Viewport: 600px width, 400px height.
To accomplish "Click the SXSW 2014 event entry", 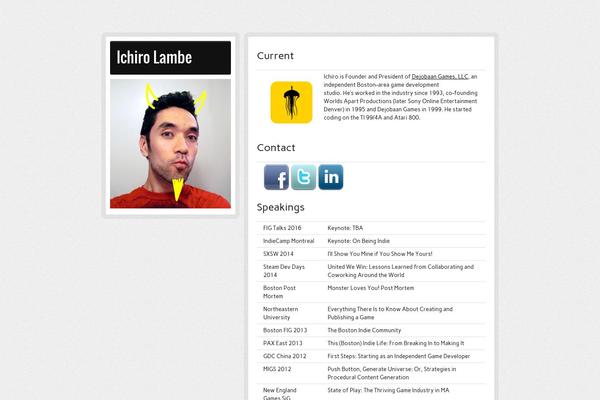I will point(278,254).
